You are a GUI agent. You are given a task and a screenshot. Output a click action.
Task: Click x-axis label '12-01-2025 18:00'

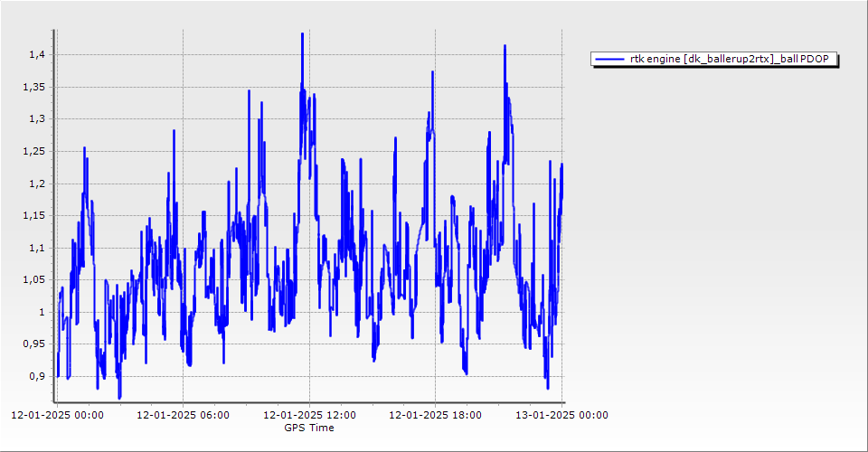[x=435, y=415]
